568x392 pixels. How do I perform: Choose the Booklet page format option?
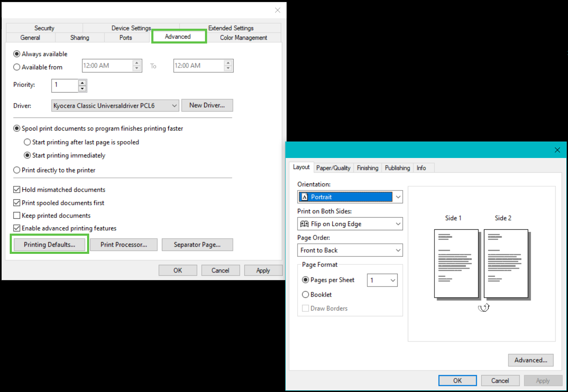[x=306, y=295]
